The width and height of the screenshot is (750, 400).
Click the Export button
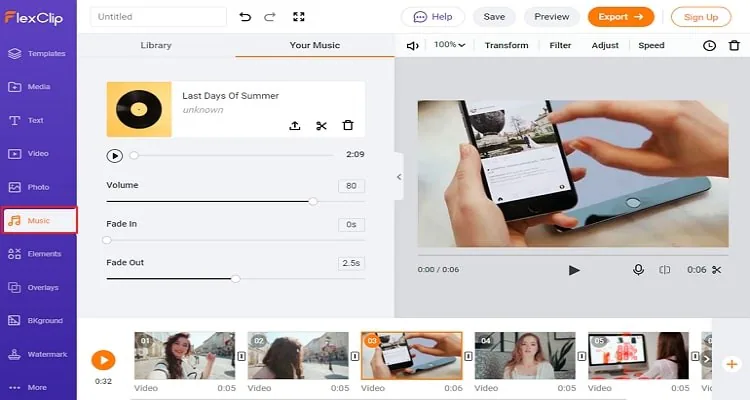621,17
